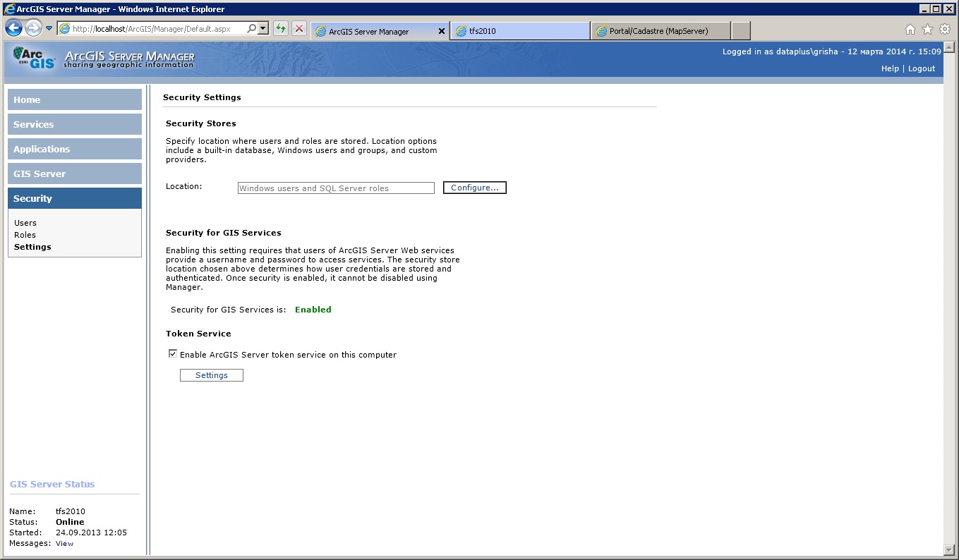The image size is (959, 560).
Task: Click the tfs2010 server name value
Action: point(71,511)
